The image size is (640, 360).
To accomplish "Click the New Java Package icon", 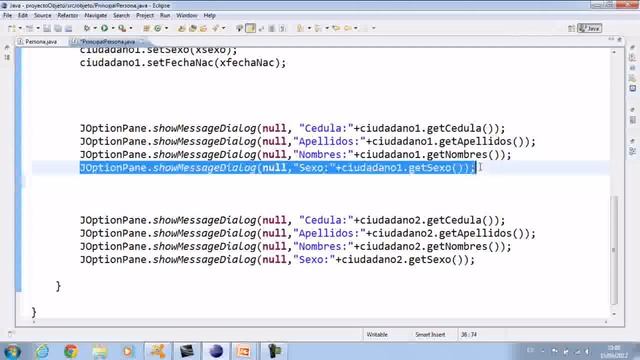I will 146,28.
